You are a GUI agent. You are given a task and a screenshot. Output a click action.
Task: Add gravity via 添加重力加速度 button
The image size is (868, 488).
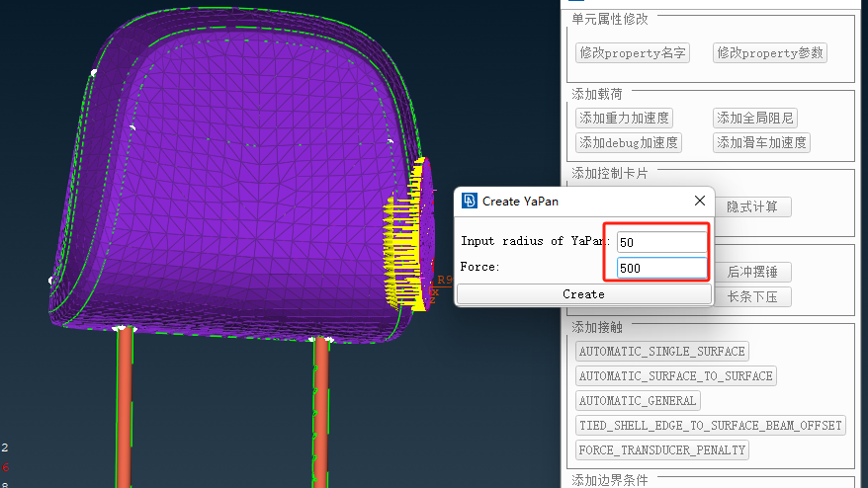tap(624, 118)
